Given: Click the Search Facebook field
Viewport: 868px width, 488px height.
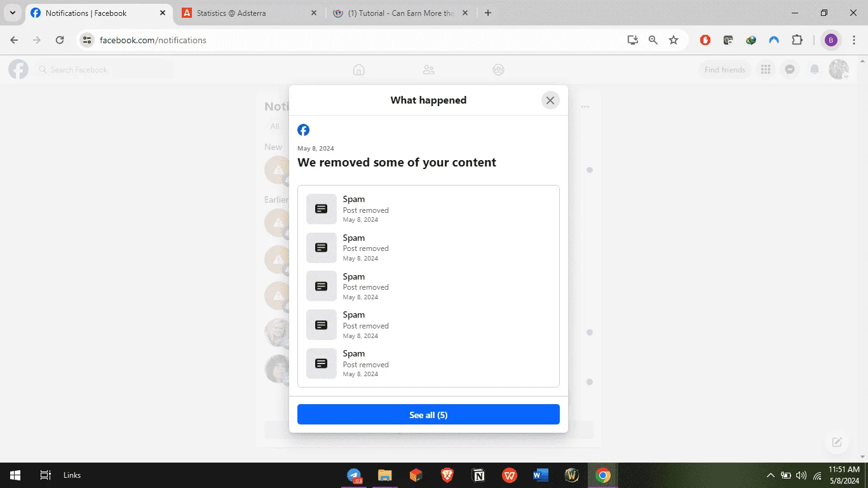Looking at the screenshot, I should tap(104, 70).
